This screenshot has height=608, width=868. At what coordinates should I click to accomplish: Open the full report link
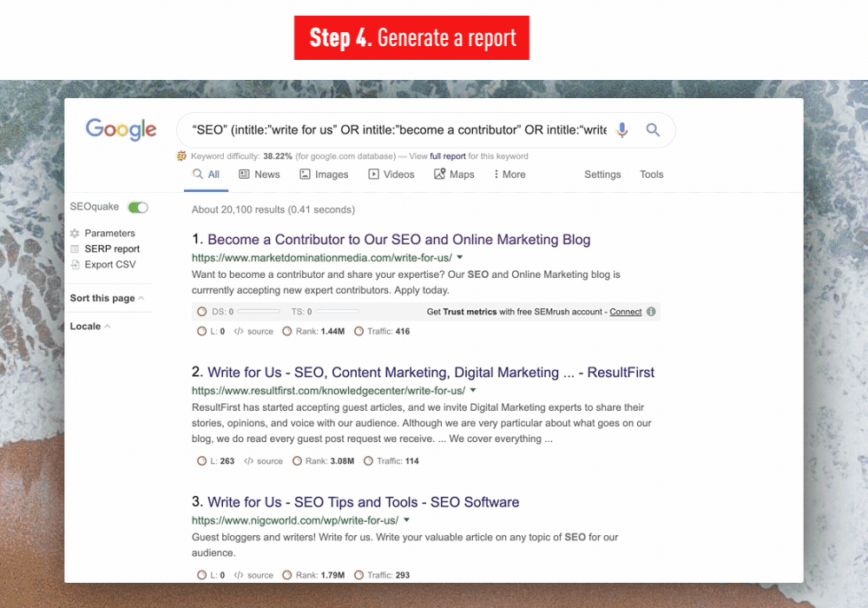click(447, 156)
